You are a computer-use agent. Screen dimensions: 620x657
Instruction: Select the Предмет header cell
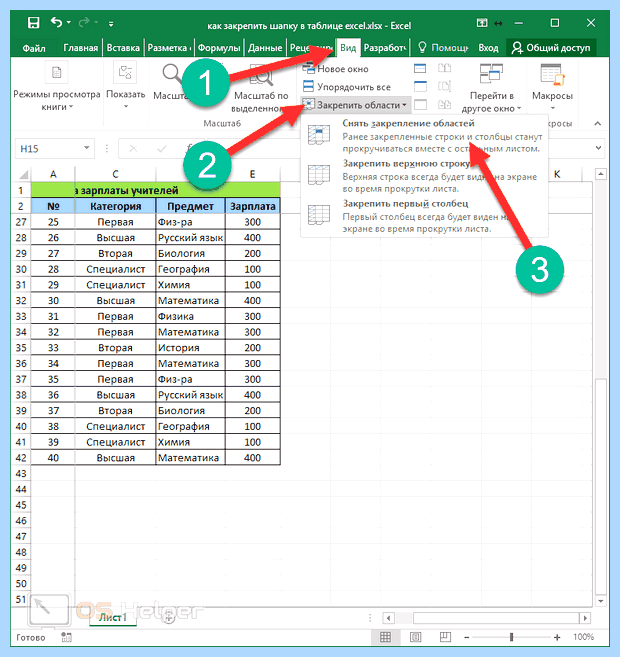tap(190, 206)
